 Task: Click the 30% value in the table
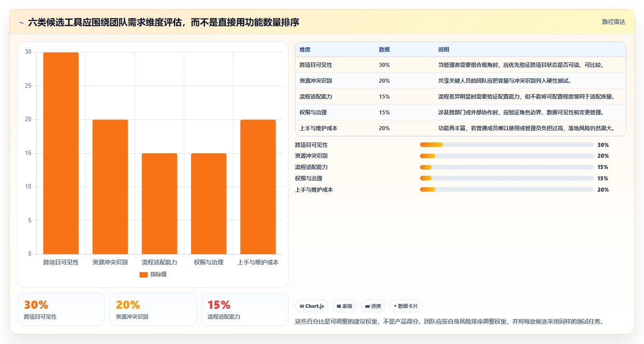click(x=384, y=65)
